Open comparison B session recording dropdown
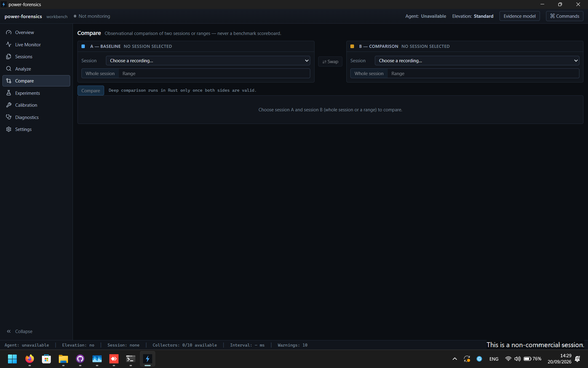The height and width of the screenshot is (368, 588). [477, 61]
